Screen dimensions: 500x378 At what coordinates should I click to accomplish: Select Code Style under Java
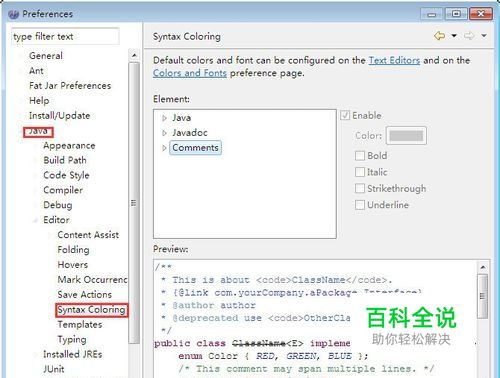pyautogui.click(x=66, y=175)
